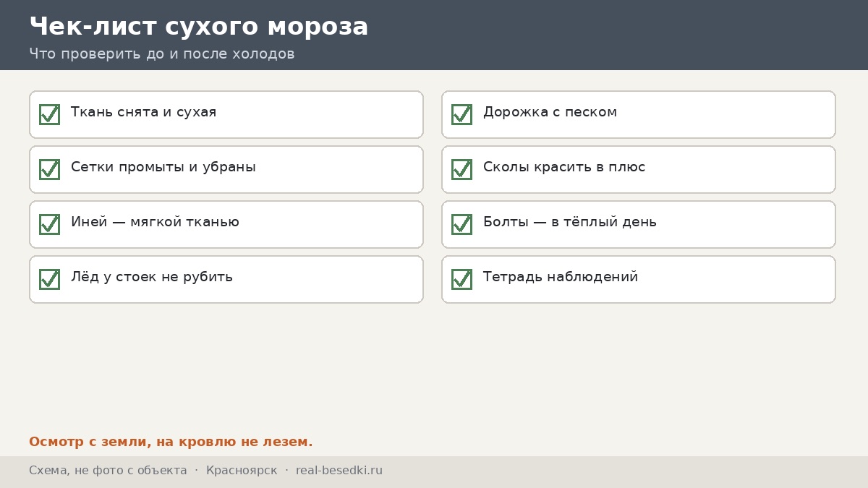
Task: Uncheck the box for «Сколы красить в плюс»
Action: pyautogui.click(x=461, y=169)
